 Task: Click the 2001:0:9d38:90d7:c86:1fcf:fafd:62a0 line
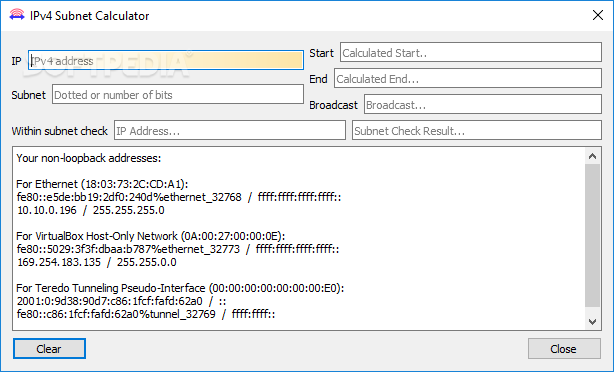121,301
